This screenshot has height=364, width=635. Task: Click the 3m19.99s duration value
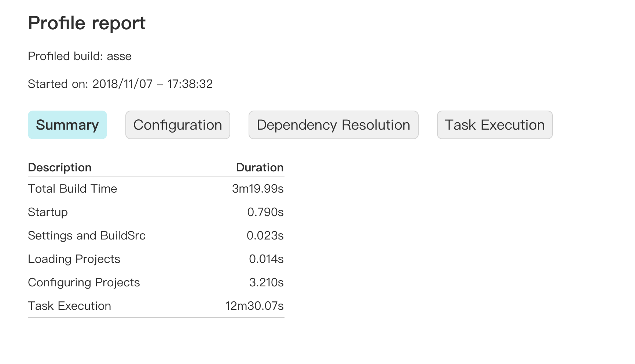pos(258,189)
